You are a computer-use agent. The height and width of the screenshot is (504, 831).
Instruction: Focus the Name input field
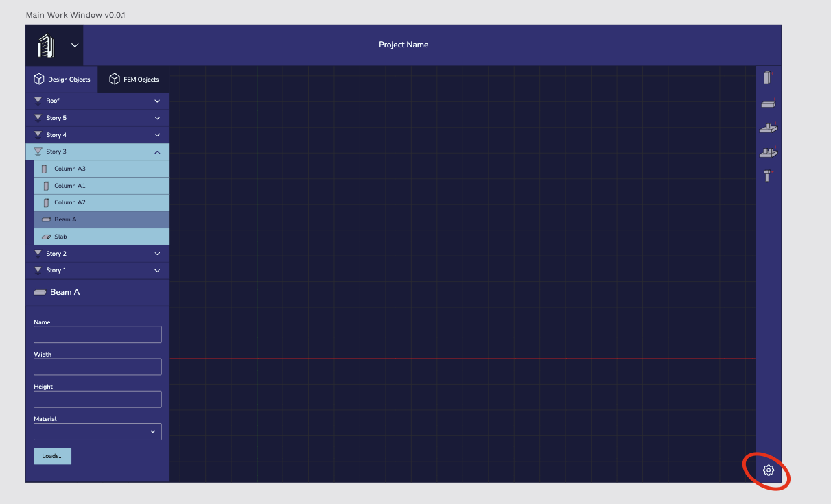coord(97,335)
